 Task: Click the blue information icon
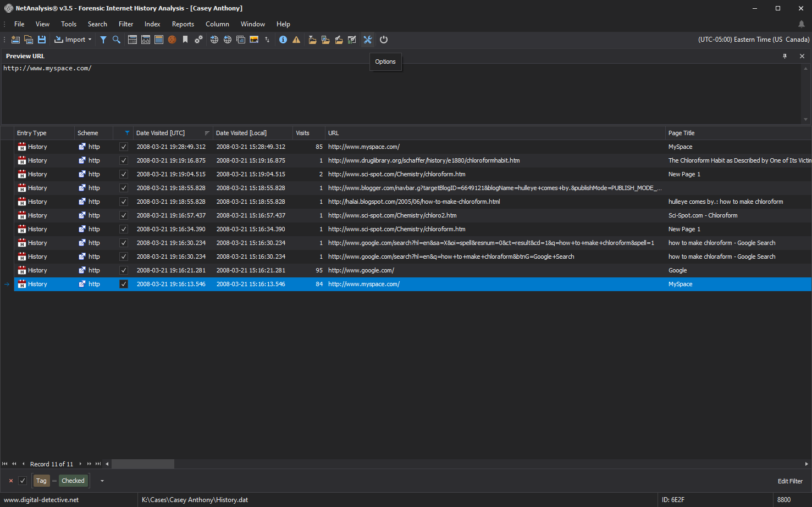[x=283, y=40]
